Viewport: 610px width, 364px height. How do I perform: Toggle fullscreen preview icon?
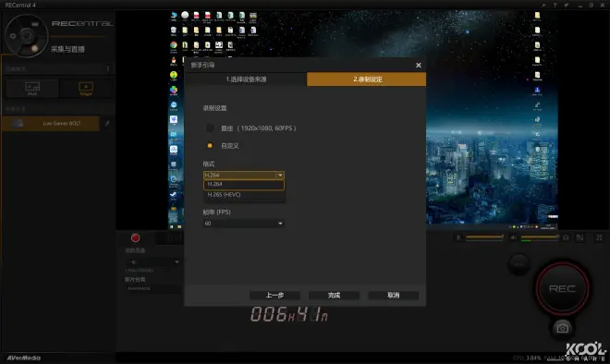pyautogui.click(x=599, y=237)
